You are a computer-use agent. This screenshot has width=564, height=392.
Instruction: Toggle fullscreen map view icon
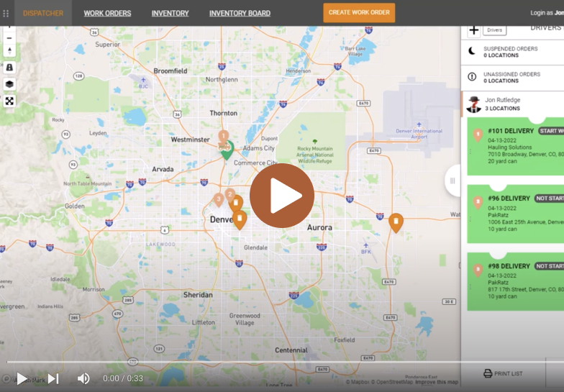pyautogui.click(x=9, y=101)
